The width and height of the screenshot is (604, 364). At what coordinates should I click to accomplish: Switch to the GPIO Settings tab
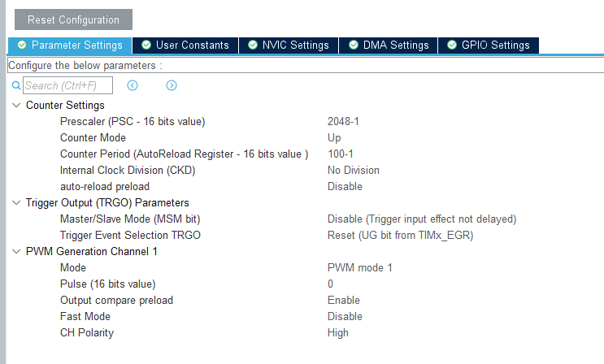[x=489, y=45]
